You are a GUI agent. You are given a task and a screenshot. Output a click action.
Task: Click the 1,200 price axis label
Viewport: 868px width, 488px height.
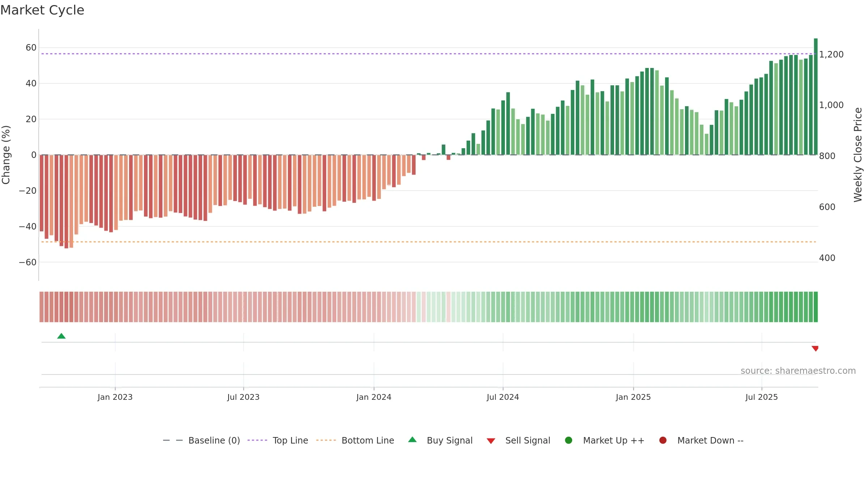(831, 55)
